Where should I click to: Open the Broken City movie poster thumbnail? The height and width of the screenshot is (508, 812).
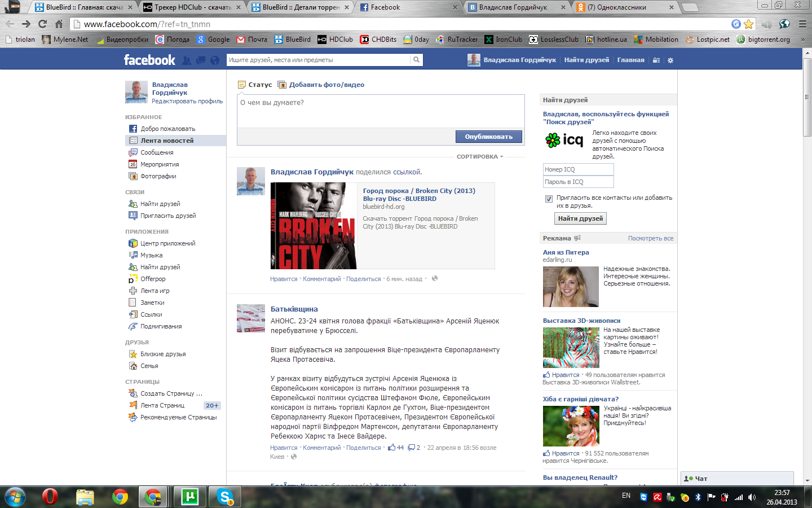pyautogui.click(x=314, y=226)
